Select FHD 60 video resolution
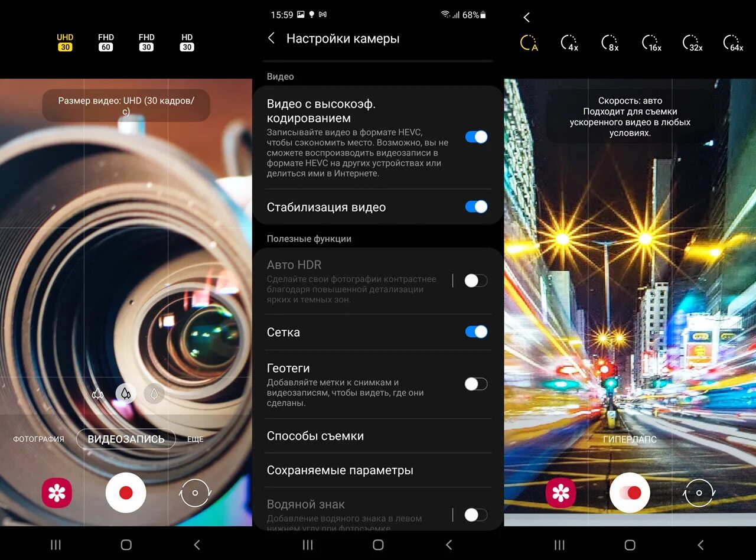Screen dimensions: 756x560 [x=106, y=42]
